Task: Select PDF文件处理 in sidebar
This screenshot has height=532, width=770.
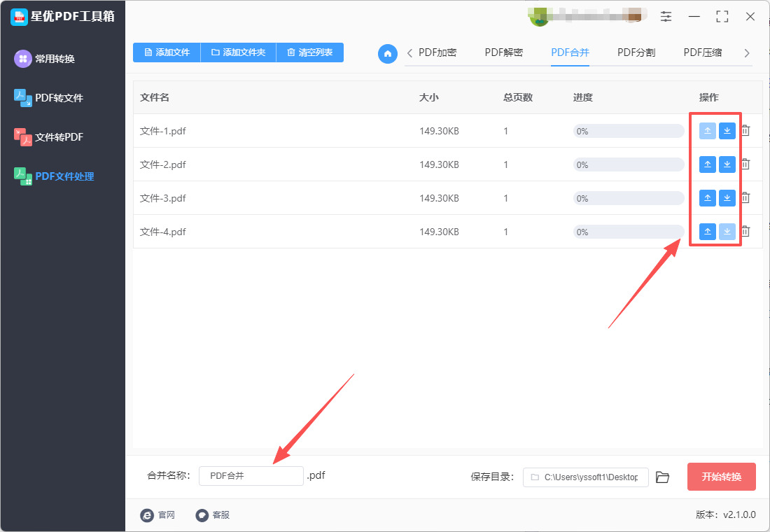Action: (54, 176)
